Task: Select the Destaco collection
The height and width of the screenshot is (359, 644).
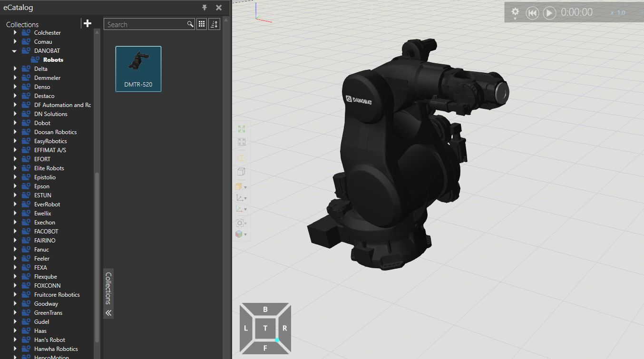Action: (x=44, y=96)
